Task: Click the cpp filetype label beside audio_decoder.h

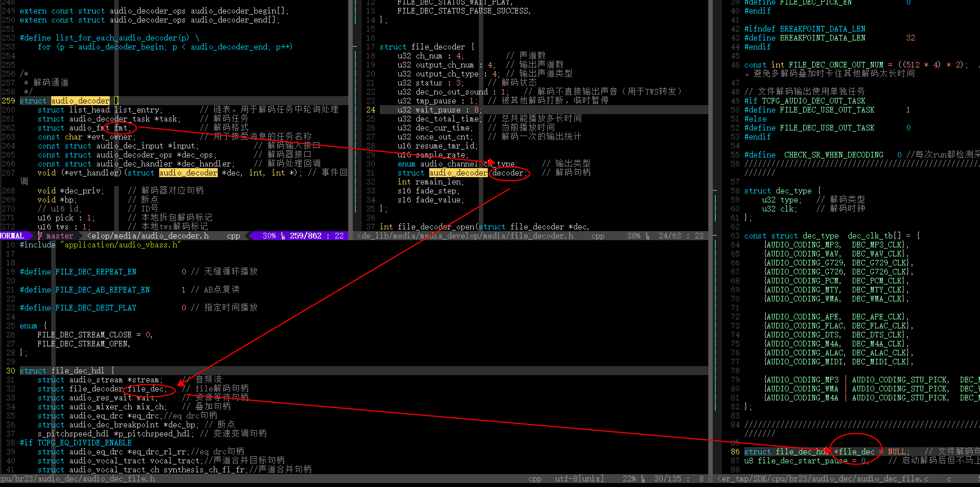Action: pyautogui.click(x=233, y=236)
